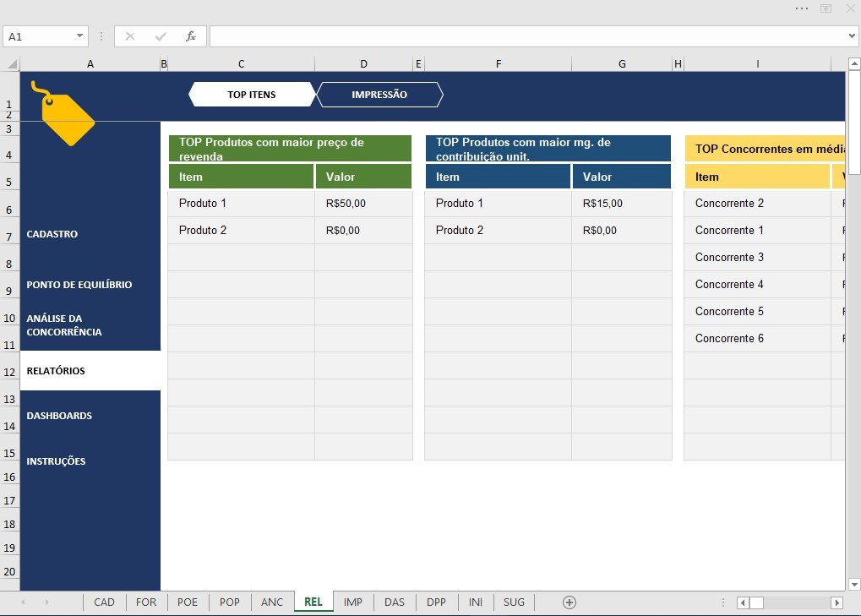Click Concorrente 2 cell
Image resolution: width=861 pixels, height=616 pixels.
click(757, 203)
